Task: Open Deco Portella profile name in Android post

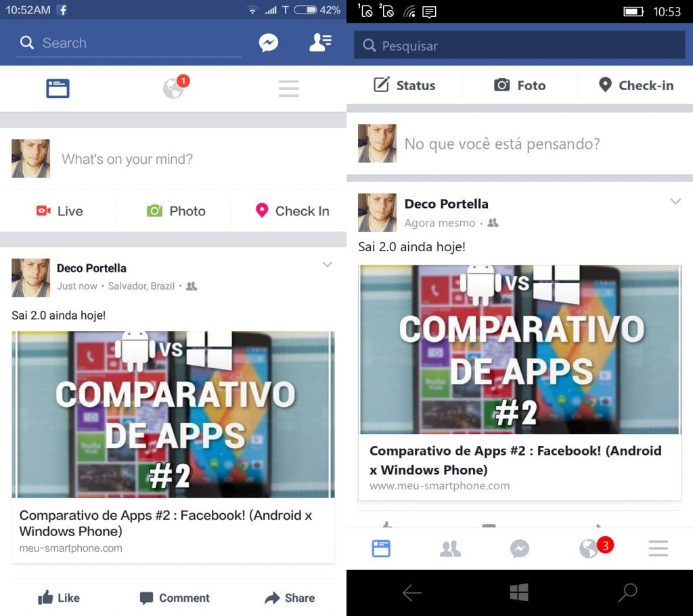Action: pyautogui.click(x=91, y=268)
